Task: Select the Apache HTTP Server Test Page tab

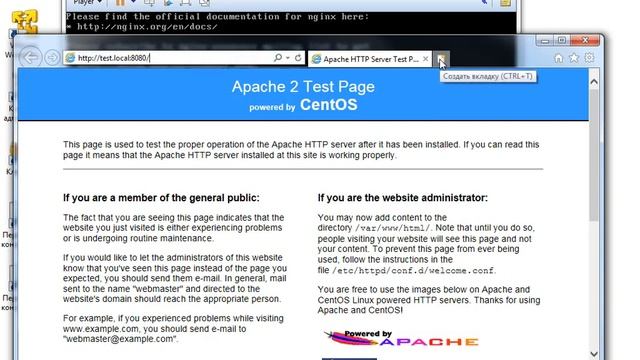Action: tap(369, 59)
